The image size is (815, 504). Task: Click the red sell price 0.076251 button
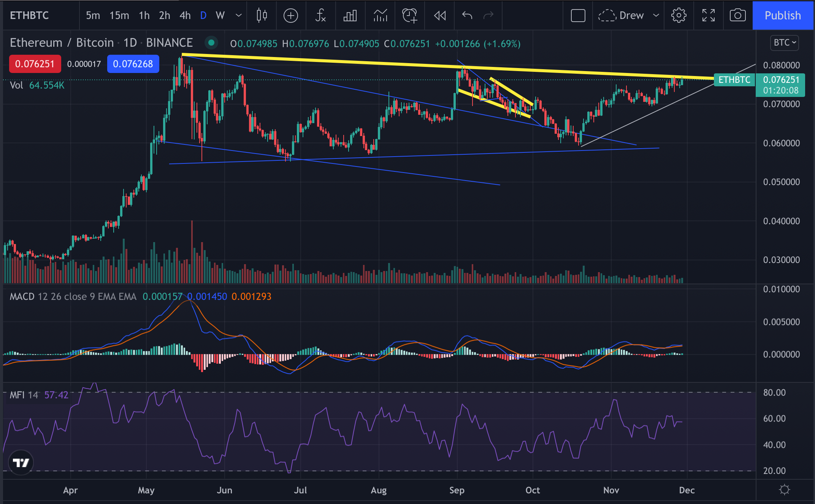[35, 64]
